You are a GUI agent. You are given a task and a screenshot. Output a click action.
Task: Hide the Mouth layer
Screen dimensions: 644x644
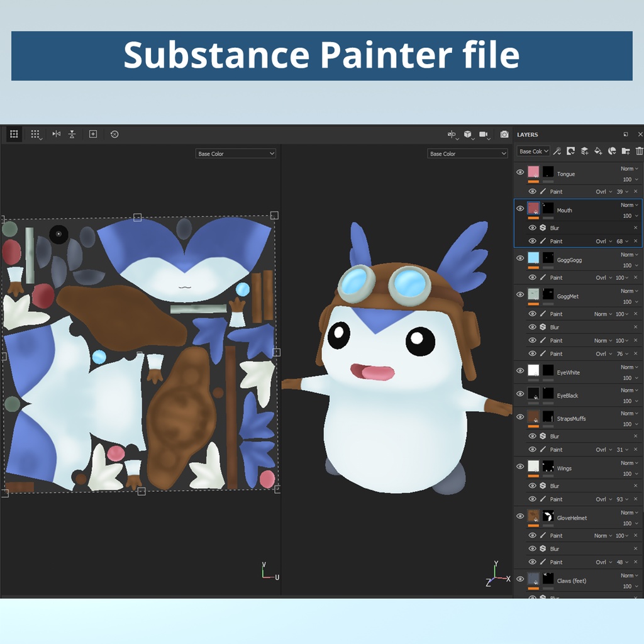[x=520, y=208]
